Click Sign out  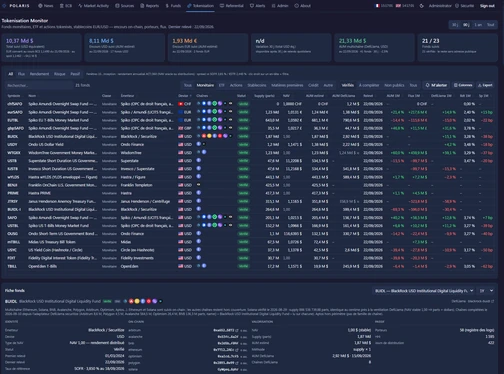[487, 6]
